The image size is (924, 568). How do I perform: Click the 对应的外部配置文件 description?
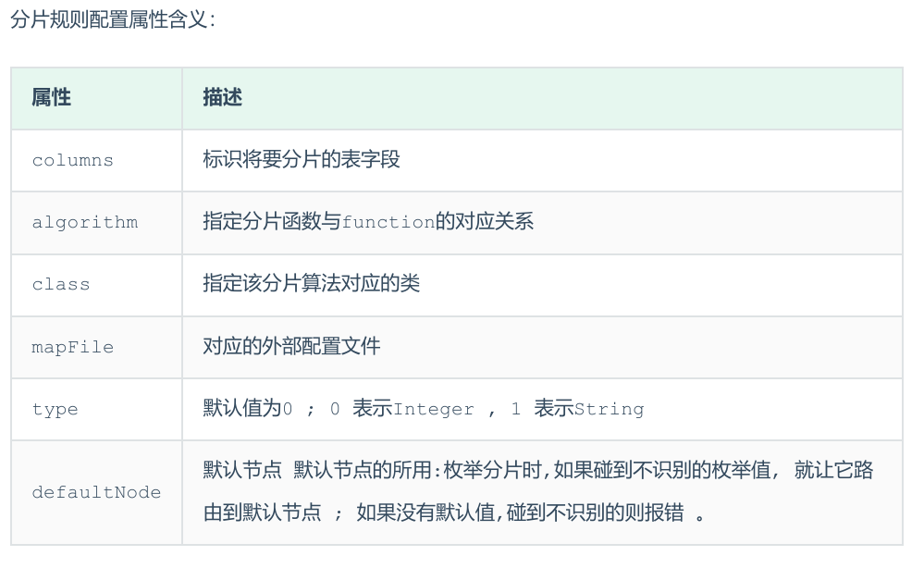291,346
